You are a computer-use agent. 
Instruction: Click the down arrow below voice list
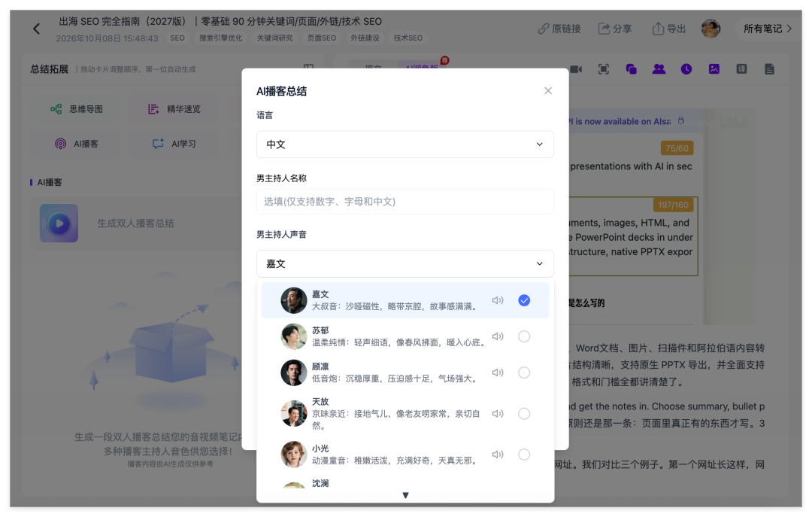[405, 495]
